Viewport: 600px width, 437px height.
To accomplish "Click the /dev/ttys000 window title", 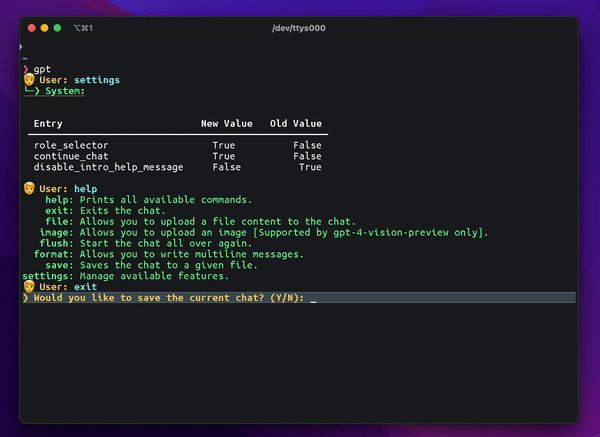I will (x=299, y=28).
